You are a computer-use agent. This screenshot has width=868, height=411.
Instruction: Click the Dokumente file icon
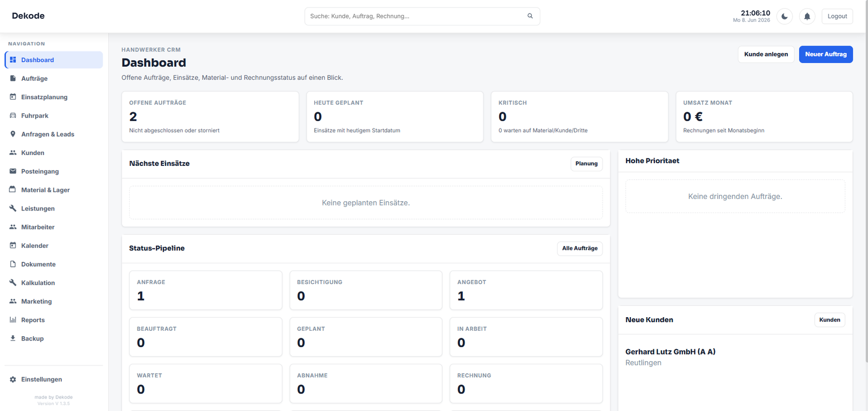13,264
